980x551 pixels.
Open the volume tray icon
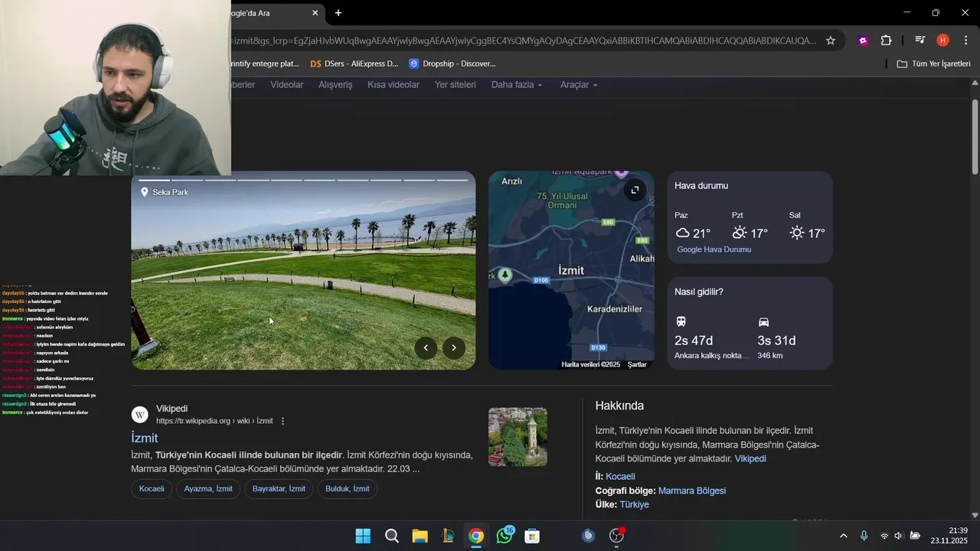899,536
